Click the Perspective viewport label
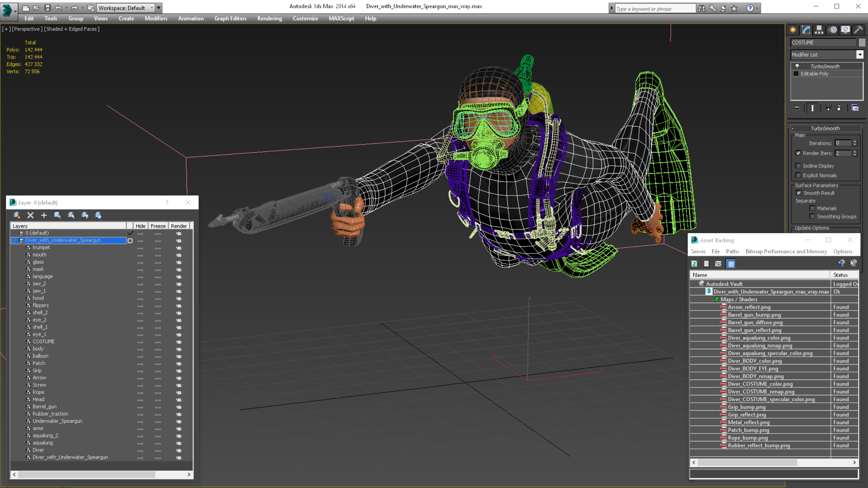 click(27, 29)
